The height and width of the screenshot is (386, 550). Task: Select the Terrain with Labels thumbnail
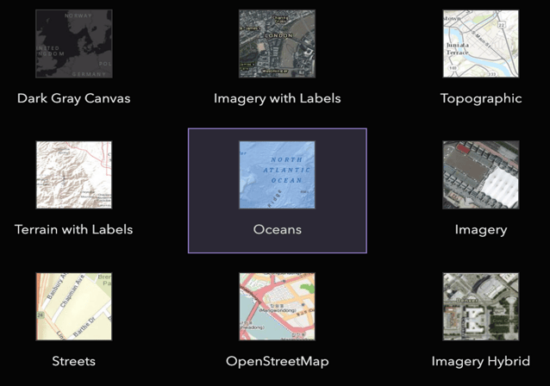tap(74, 175)
